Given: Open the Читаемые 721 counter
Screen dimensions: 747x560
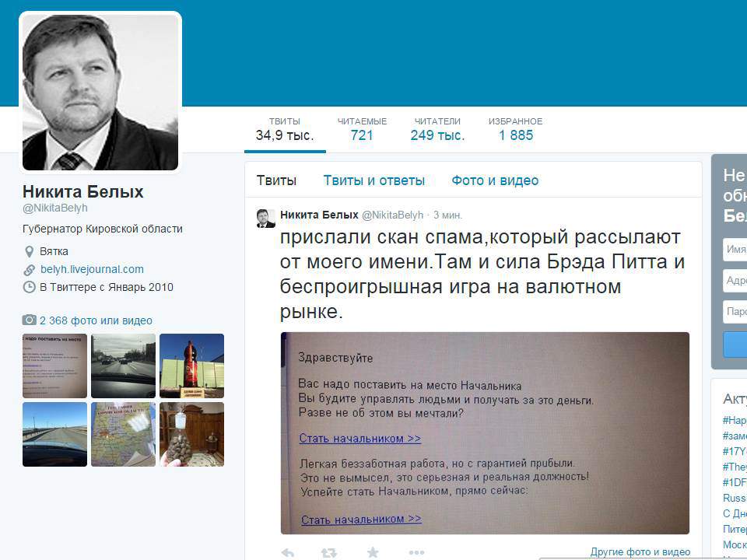Looking at the screenshot, I should point(362,130).
